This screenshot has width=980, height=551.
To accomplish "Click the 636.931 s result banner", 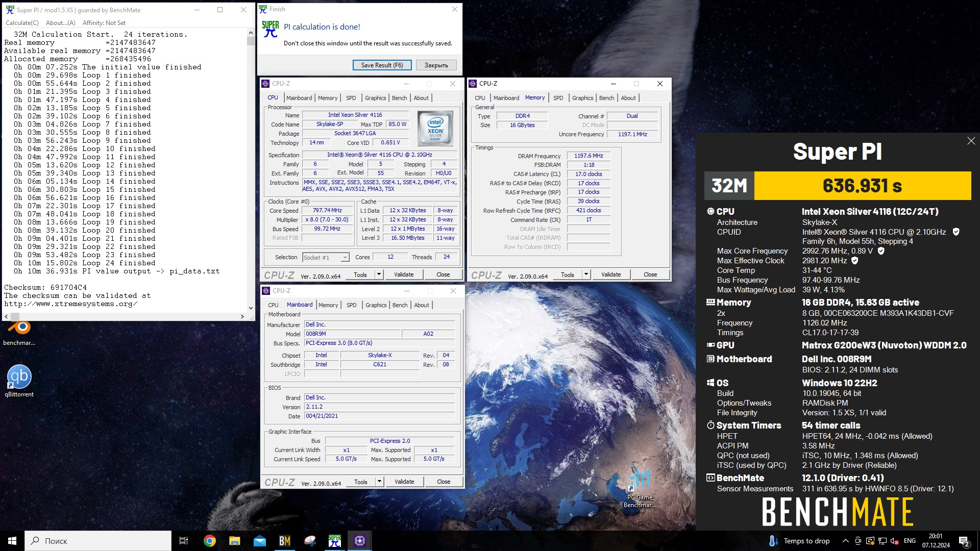I will [863, 186].
